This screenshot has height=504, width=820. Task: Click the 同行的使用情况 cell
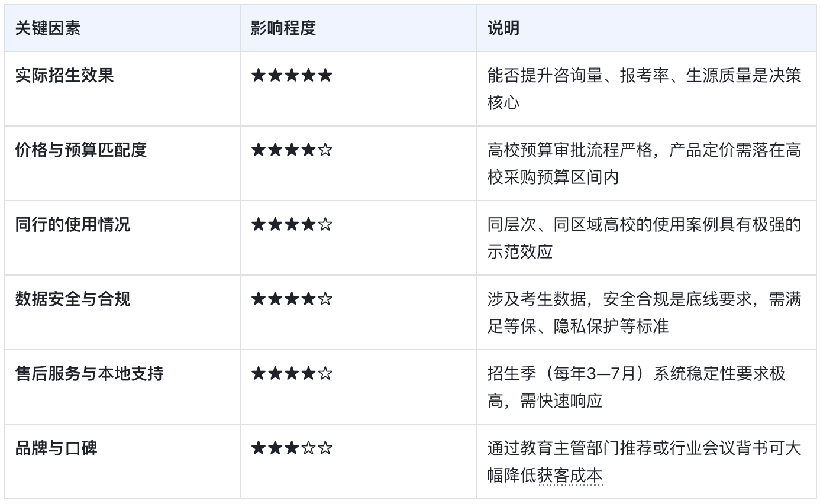pyautogui.click(x=73, y=225)
